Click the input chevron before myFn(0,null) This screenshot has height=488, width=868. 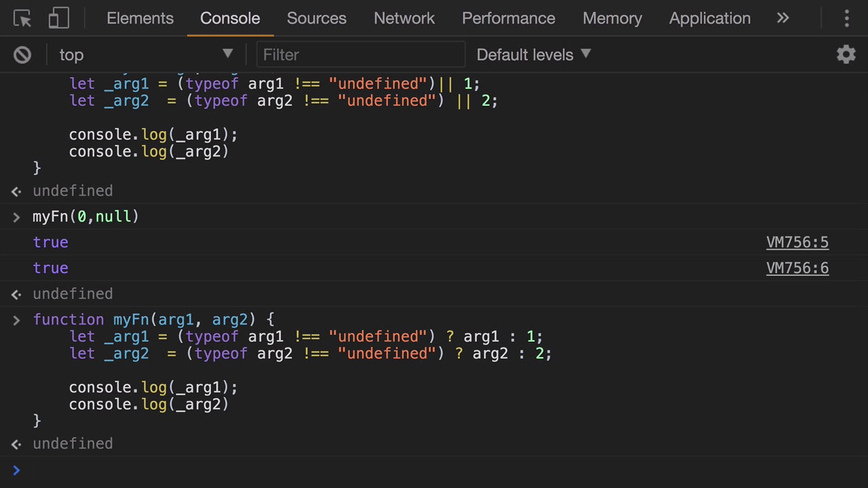coord(16,217)
